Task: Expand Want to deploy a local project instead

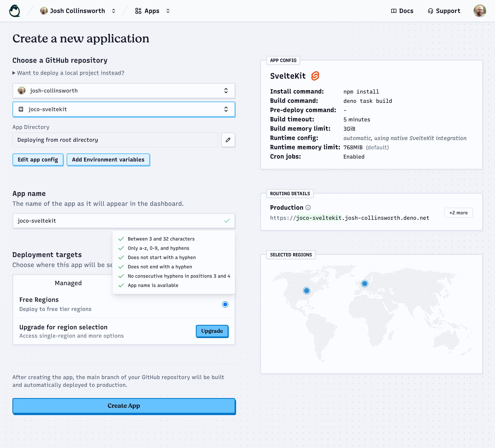Action: point(69,73)
